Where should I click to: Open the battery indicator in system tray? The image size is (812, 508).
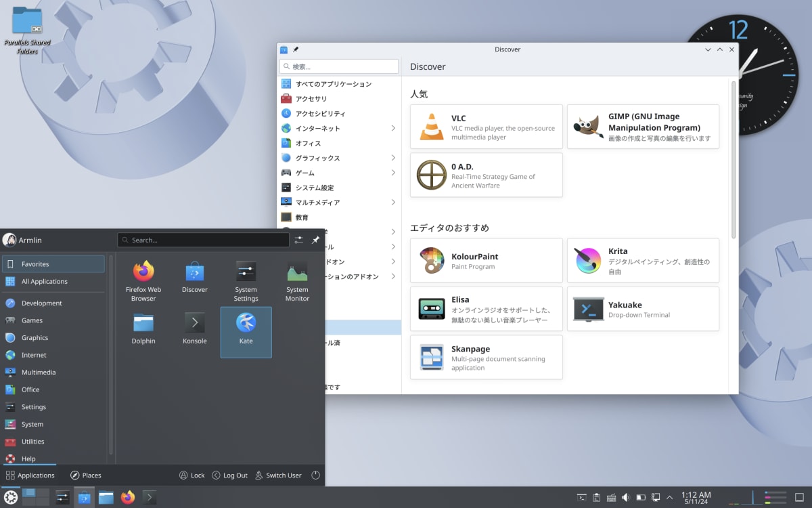tap(641, 498)
